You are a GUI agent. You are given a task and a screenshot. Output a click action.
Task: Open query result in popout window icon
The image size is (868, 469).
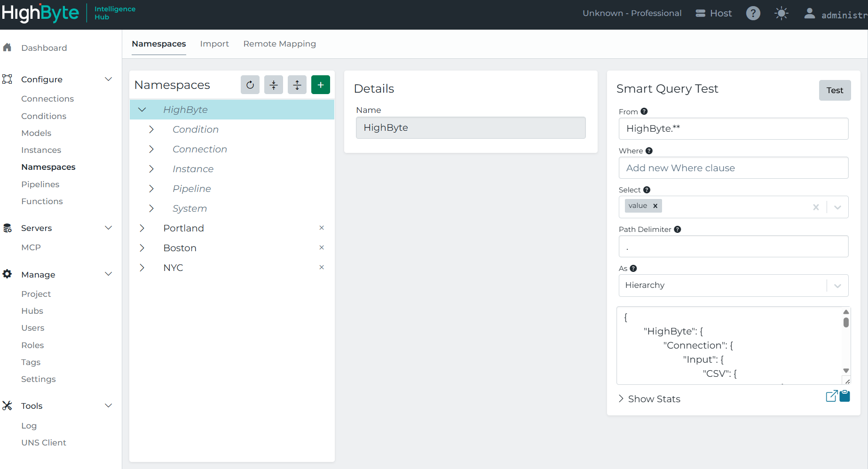click(831, 396)
